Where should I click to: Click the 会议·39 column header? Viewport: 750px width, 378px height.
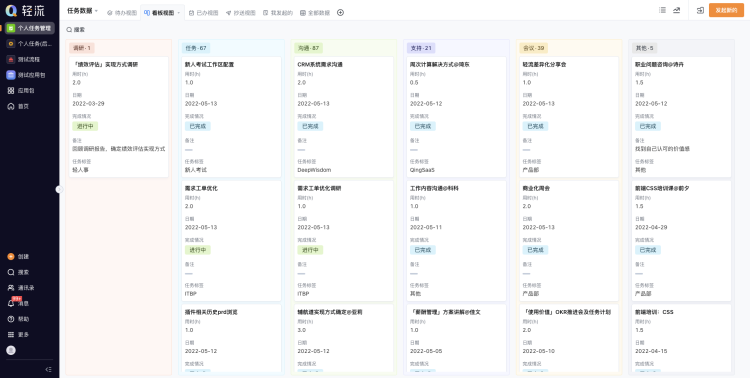click(533, 48)
